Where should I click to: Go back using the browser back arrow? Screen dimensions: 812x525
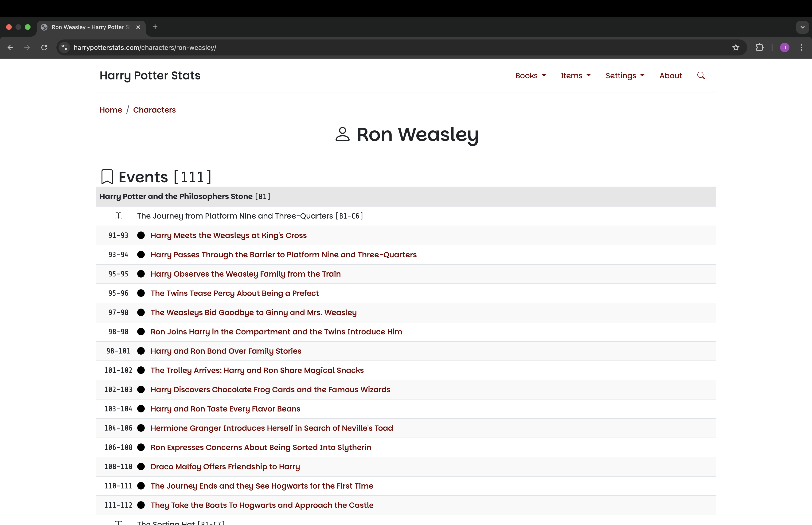pos(11,47)
